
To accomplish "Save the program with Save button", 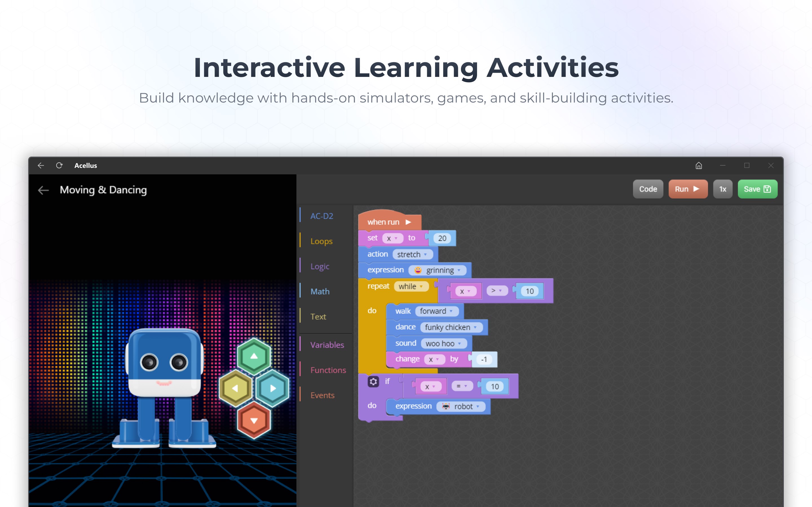I will click(x=757, y=189).
